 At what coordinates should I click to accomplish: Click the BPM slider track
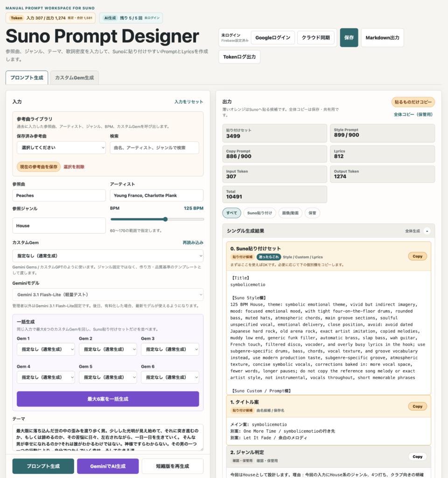point(157,219)
